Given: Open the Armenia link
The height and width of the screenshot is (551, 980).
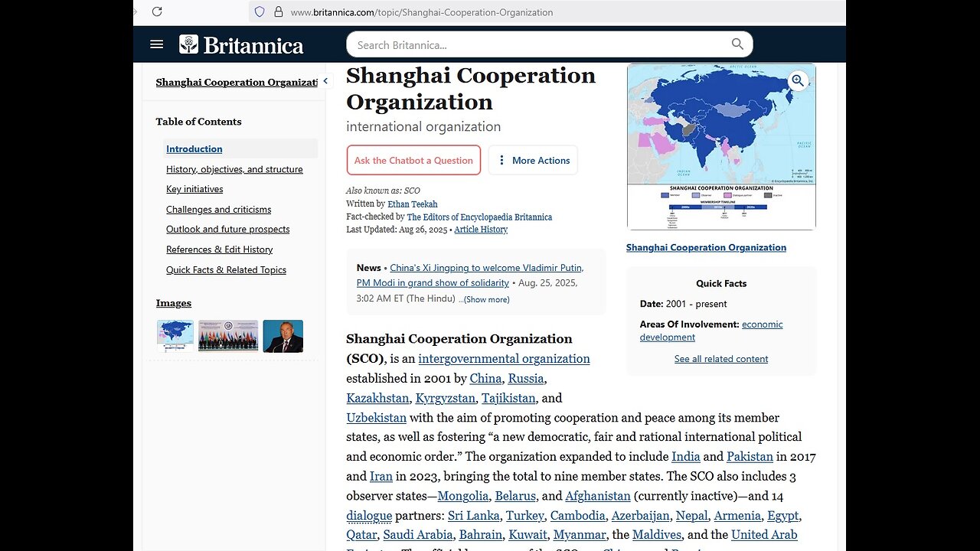Looking at the screenshot, I should coord(737,516).
